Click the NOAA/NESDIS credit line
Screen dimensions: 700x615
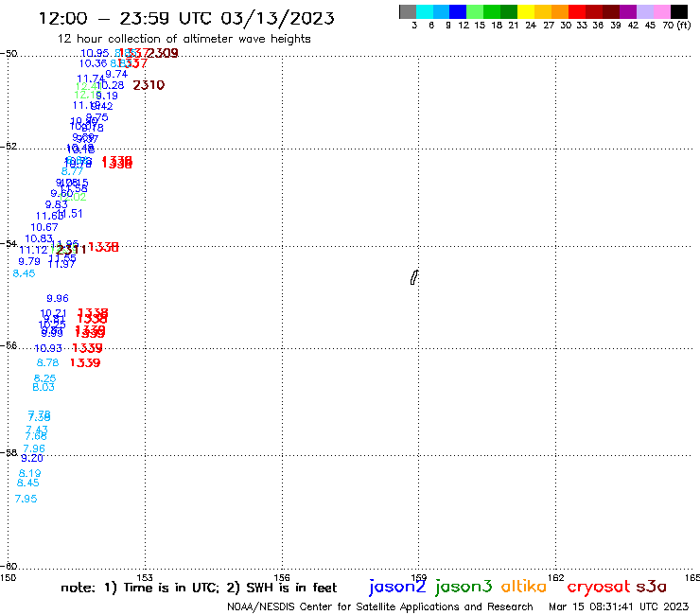click(380, 606)
